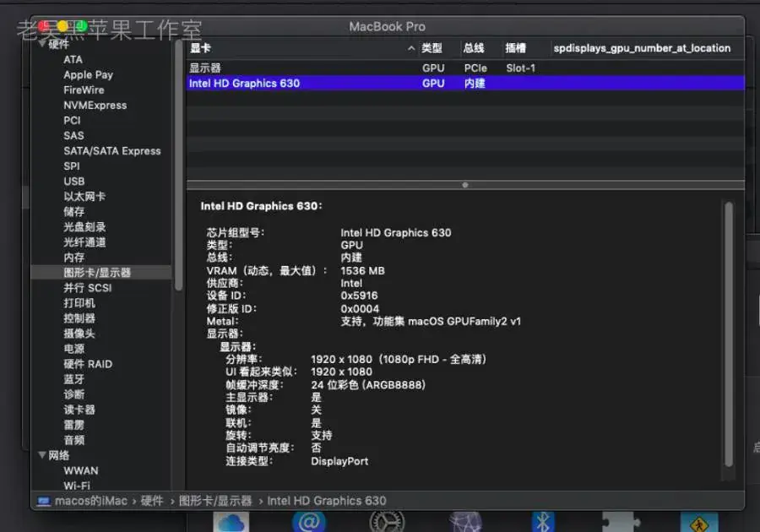This screenshot has width=760, height=532.
Task: Collapse the 硬件 hardware category
Action: coord(43,44)
